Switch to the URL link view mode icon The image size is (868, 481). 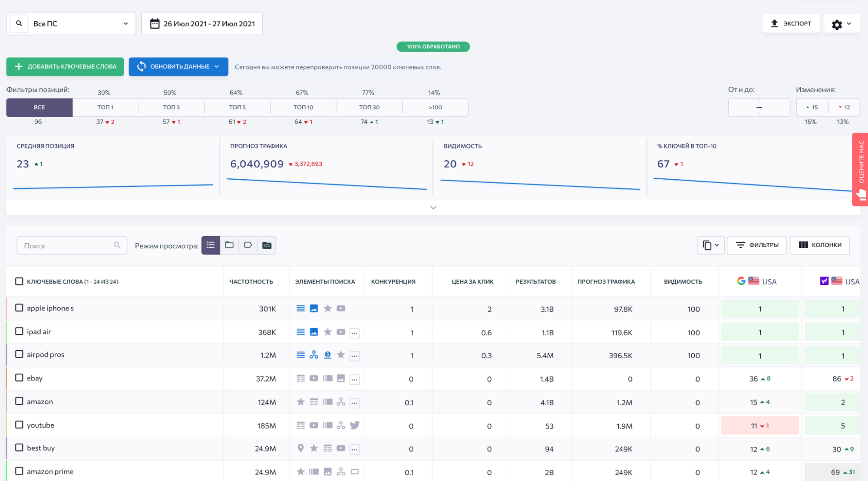[x=267, y=245]
